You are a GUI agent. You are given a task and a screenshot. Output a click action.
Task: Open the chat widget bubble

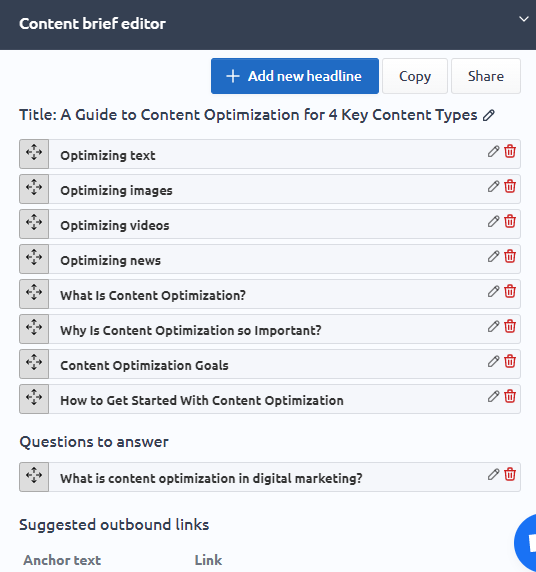click(x=527, y=544)
